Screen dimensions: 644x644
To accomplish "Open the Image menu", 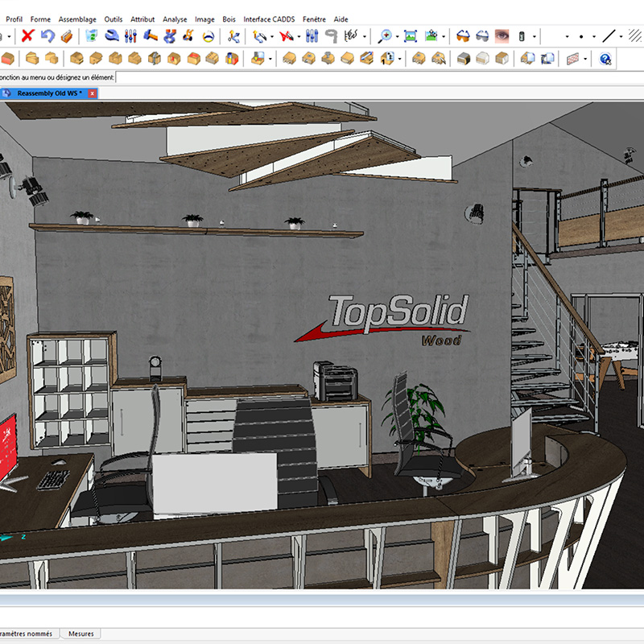I will click(204, 19).
